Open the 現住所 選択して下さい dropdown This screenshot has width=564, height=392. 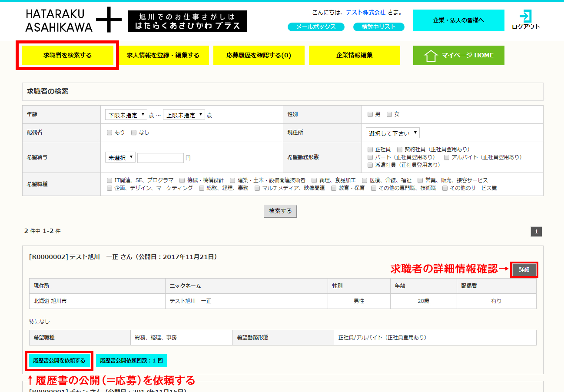click(393, 133)
